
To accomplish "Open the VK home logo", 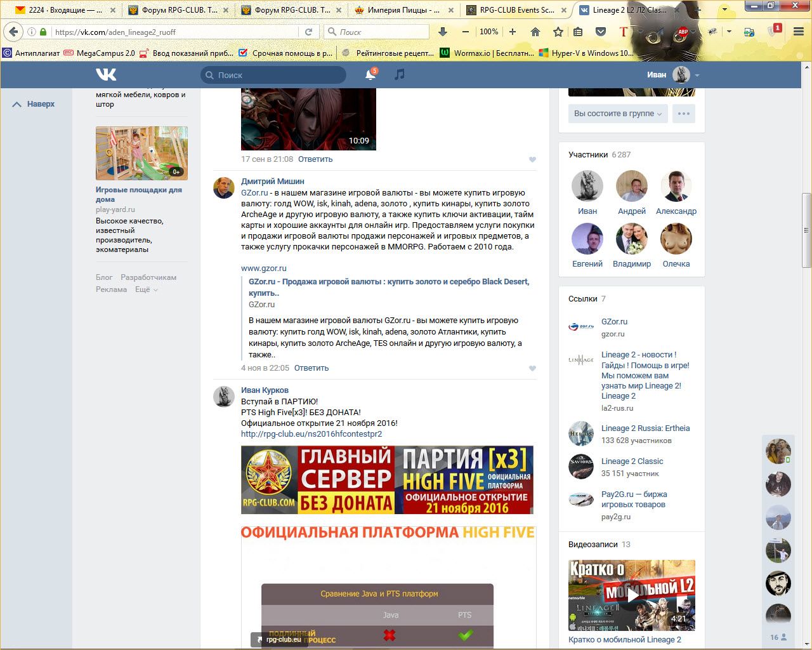I will (x=106, y=75).
